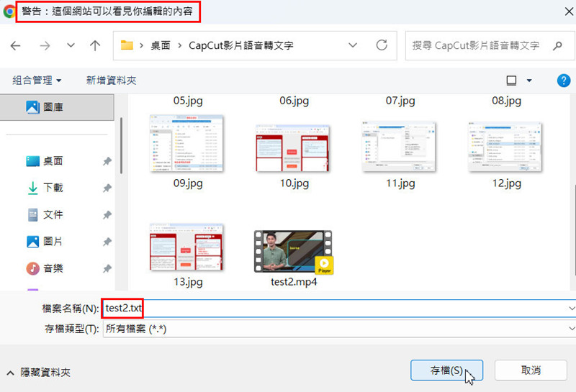
Task: Click the search magnifier icon
Action: coord(557,45)
